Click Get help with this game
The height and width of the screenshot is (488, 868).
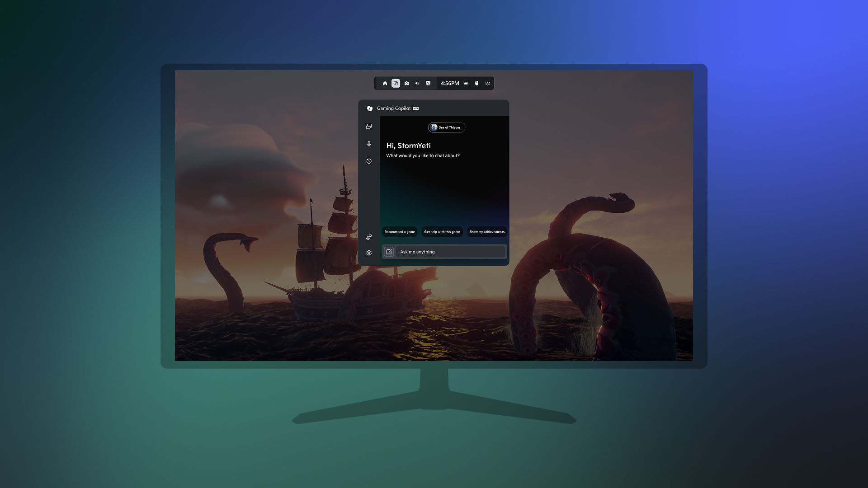tap(442, 232)
